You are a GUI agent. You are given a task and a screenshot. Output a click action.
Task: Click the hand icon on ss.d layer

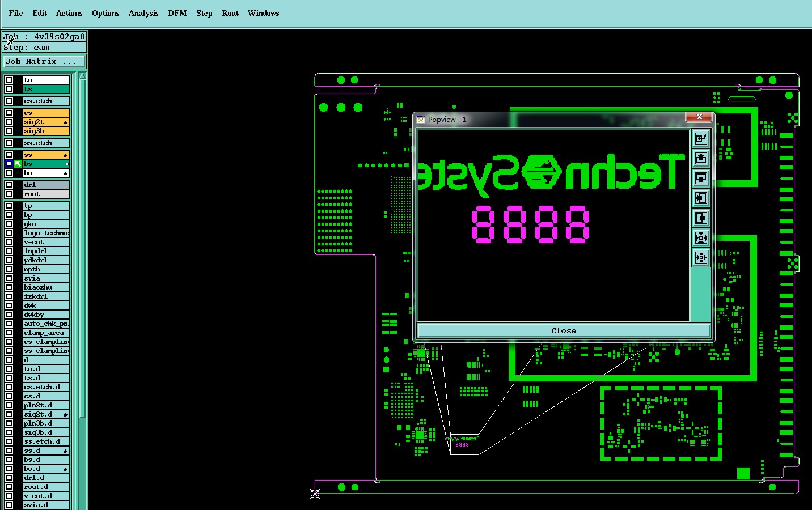coord(66,450)
